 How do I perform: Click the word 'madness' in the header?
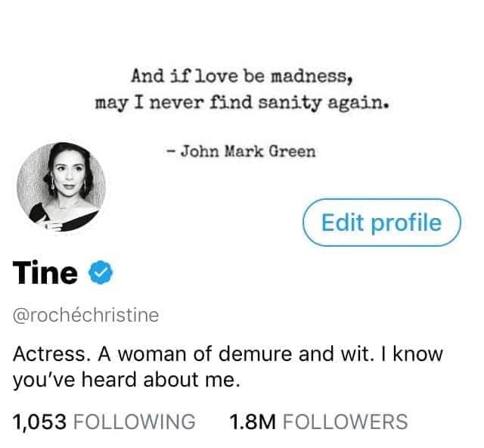pos(312,76)
